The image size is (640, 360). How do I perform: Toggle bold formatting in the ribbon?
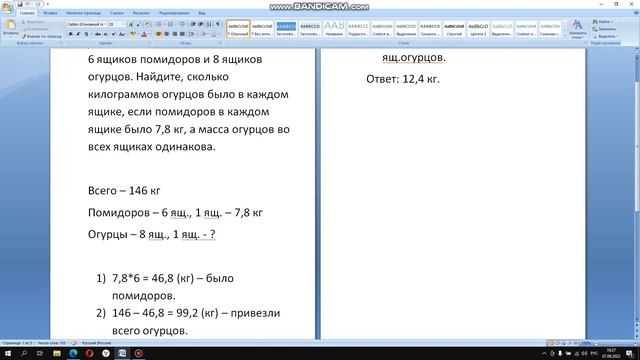tap(71, 34)
